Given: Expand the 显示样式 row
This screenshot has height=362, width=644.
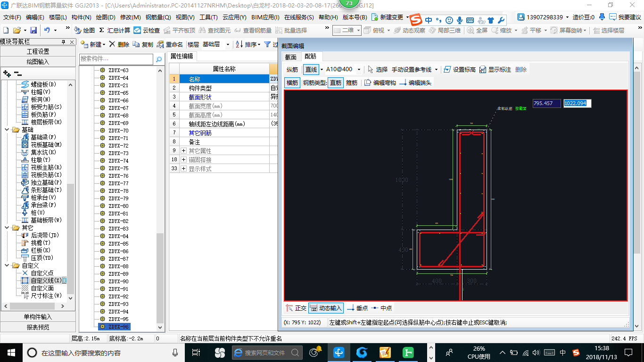Looking at the screenshot, I should [183, 169].
